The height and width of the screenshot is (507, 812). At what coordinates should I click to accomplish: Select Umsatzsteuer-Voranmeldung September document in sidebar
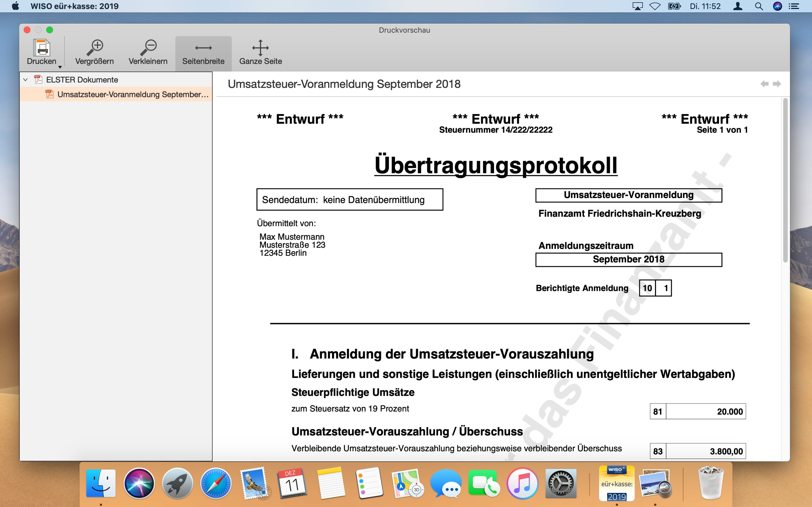coord(133,95)
